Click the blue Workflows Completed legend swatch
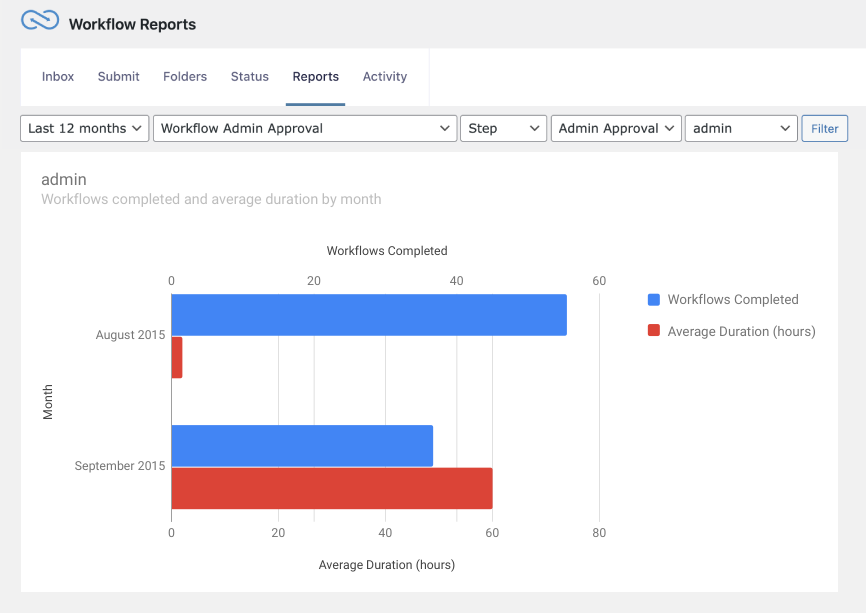 coord(654,300)
